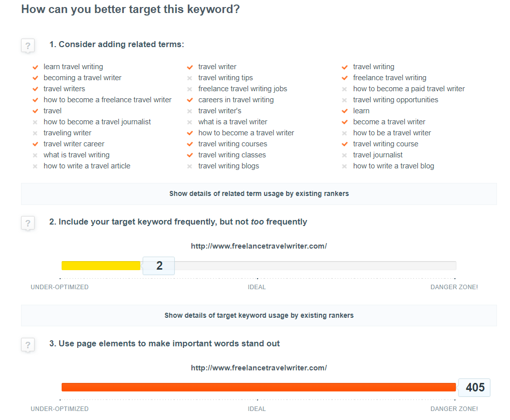The image size is (510, 420).
Task: Click x icon next to 'traveling writer'
Action: 35,133
